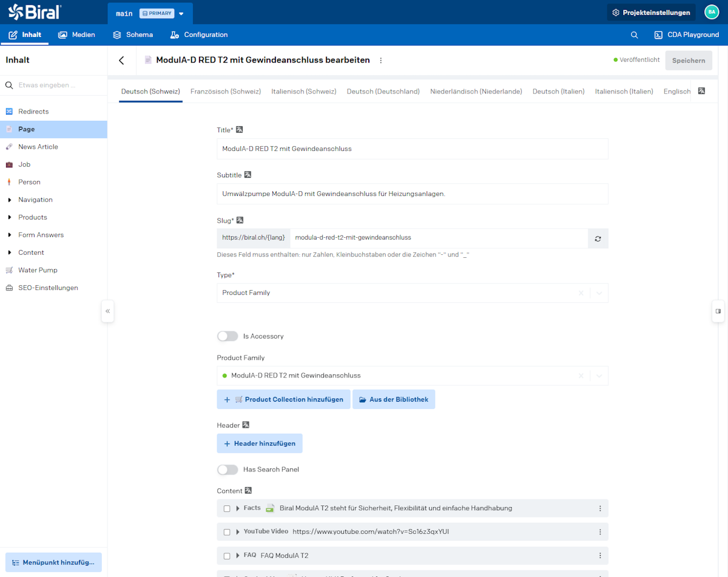
Task: Open the search magnifier in top bar
Action: tap(635, 35)
